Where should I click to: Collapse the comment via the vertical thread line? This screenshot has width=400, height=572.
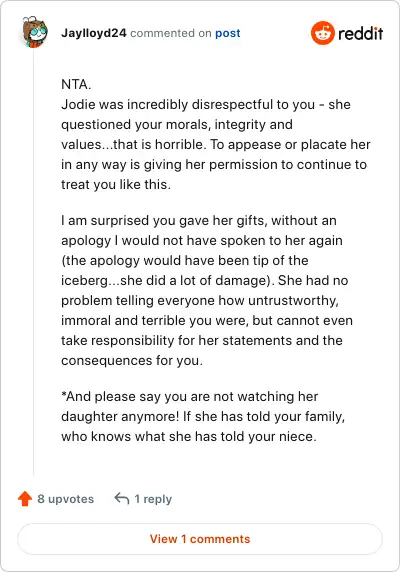(x=34, y=261)
